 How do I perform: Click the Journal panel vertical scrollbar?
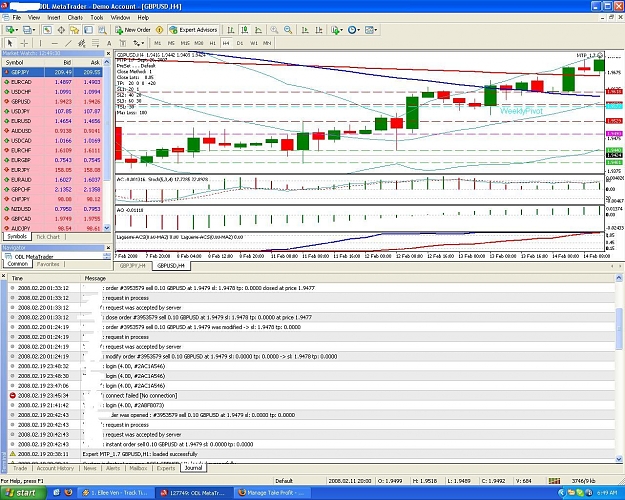pyautogui.click(x=619, y=368)
